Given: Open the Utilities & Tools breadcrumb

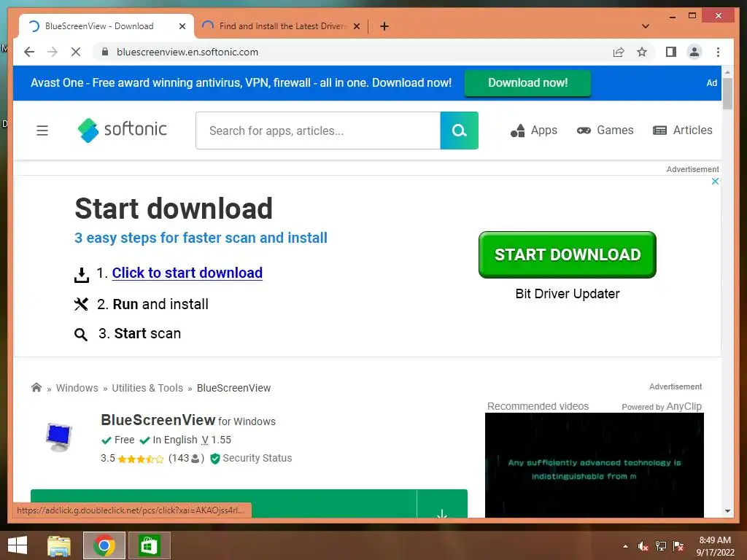Looking at the screenshot, I should click(147, 388).
